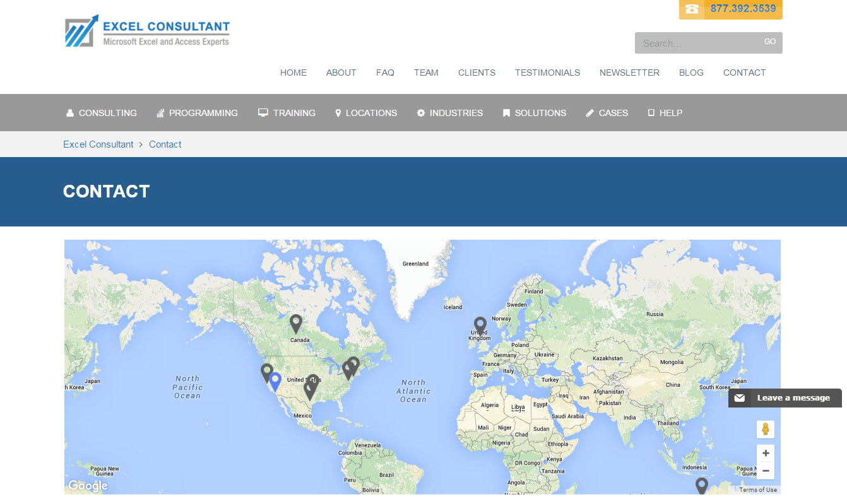Screen dimensions: 847x504
Task: Click the Street View pegman icon
Action: pos(765,430)
